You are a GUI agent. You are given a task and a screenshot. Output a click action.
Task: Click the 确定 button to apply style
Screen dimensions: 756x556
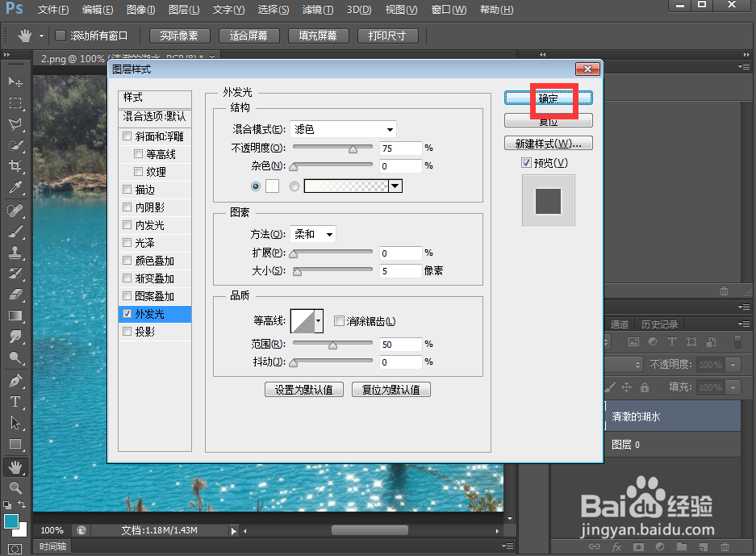click(548, 98)
